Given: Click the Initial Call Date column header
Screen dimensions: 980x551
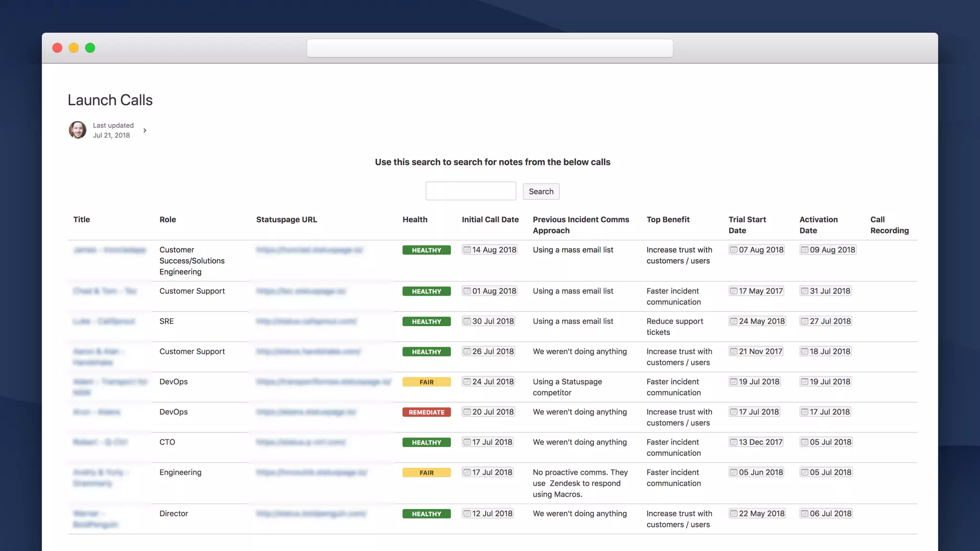Looking at the screenshot, I should tap(490, 220).
